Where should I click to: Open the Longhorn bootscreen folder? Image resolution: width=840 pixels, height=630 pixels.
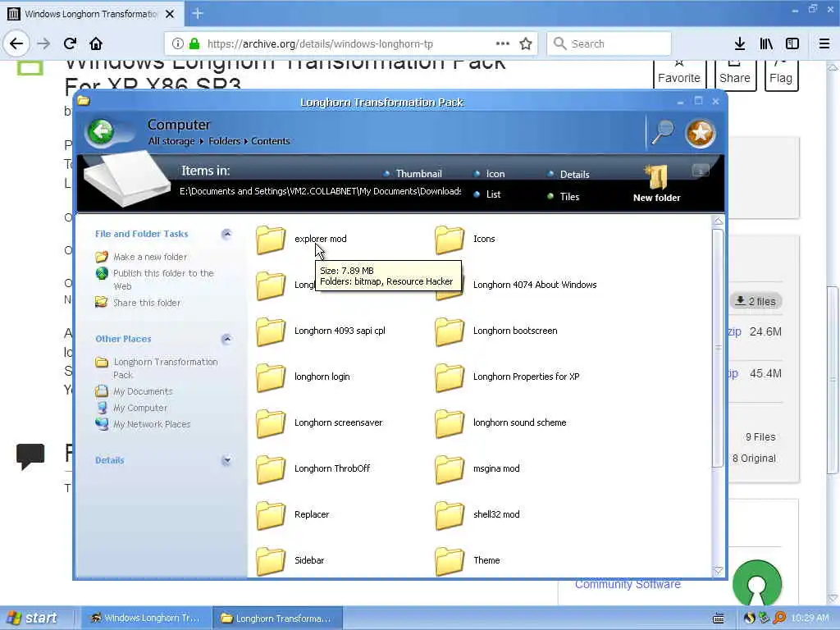click(496, 331)
